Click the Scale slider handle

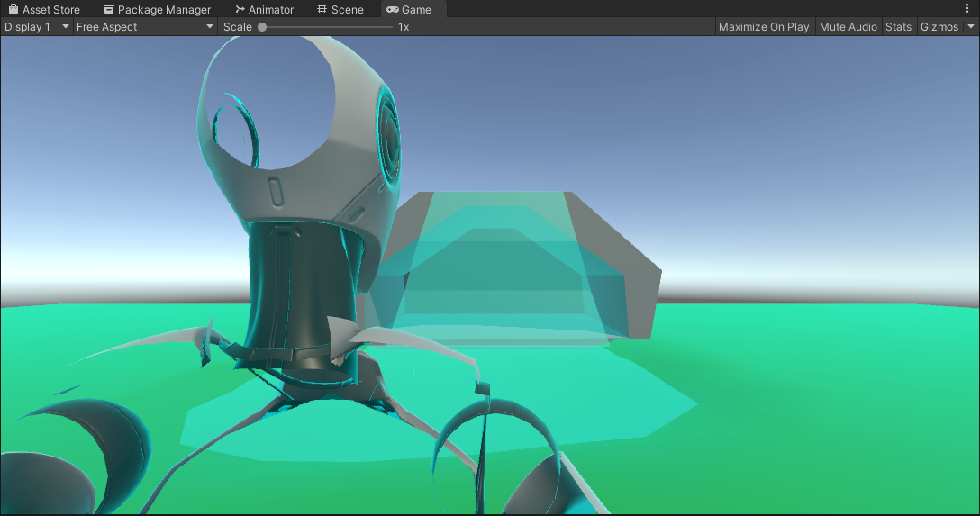[x=262, y=27]
